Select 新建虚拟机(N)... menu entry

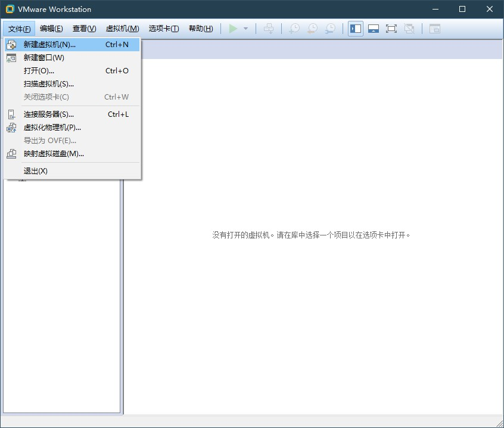pos(72,44)
